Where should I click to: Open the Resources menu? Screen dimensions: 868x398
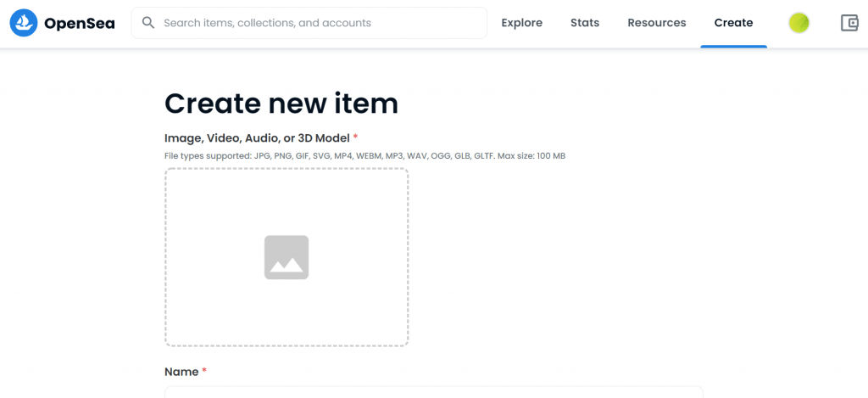(657, 23)
